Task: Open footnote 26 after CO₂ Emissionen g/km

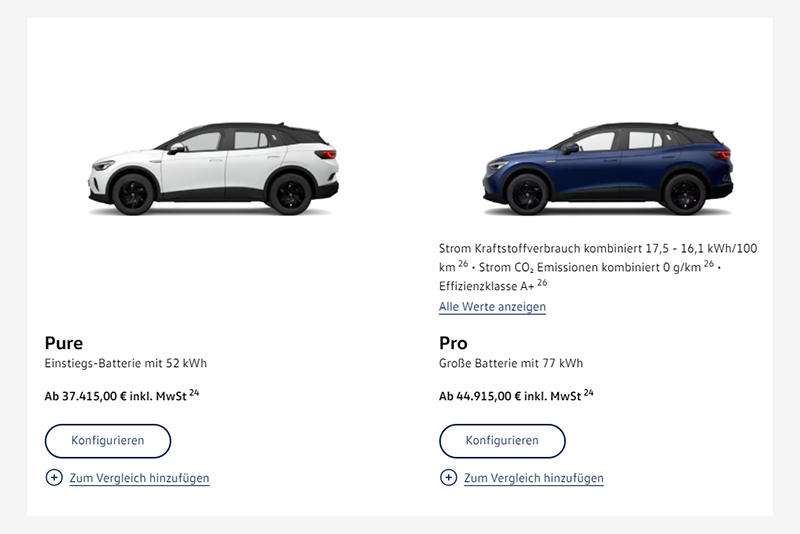Action: [708, 265]
